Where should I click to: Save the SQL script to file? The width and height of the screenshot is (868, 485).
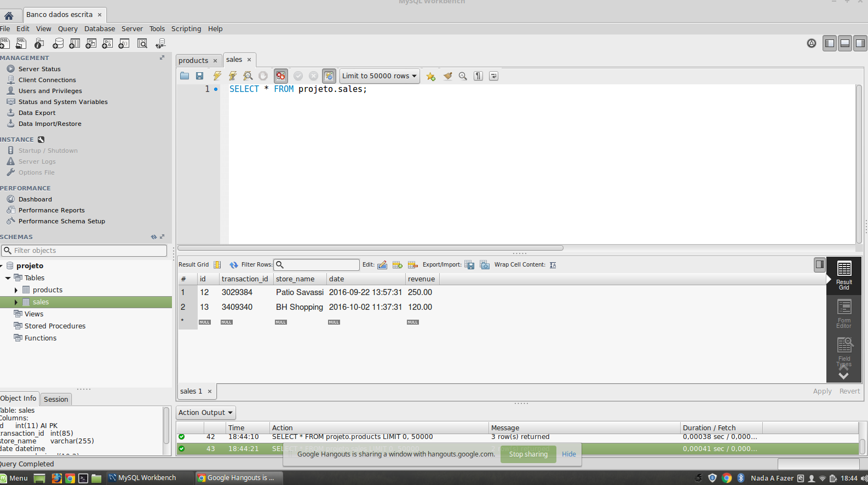pyautogui.click(x=199, y=76)
